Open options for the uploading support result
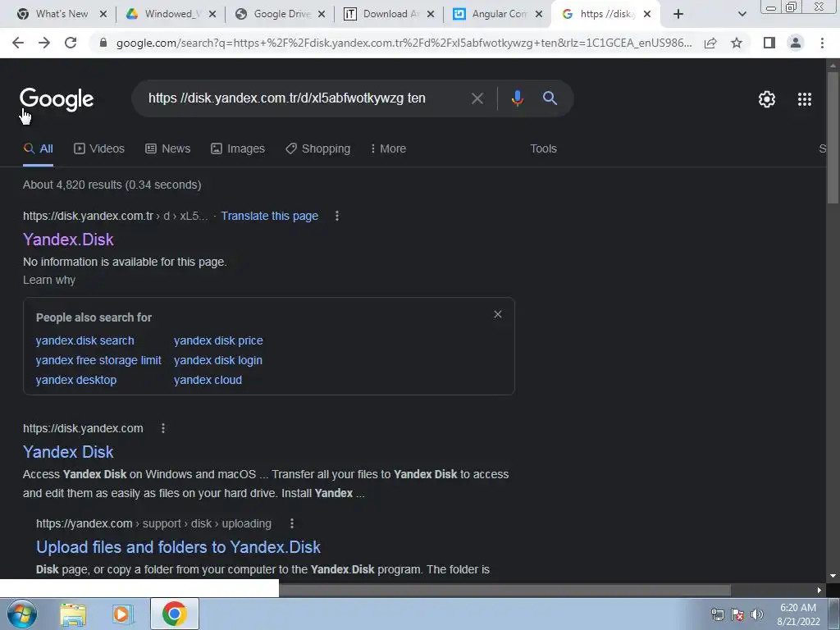The height and width of the screenshot is (630, 840). 292,523
